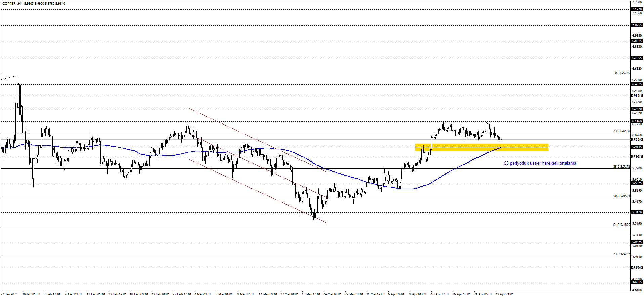Select the yellow highlighted support zone rectangle
Viewport: 644px width, 298px height.
pyautogui.click(x=481, y=147)
